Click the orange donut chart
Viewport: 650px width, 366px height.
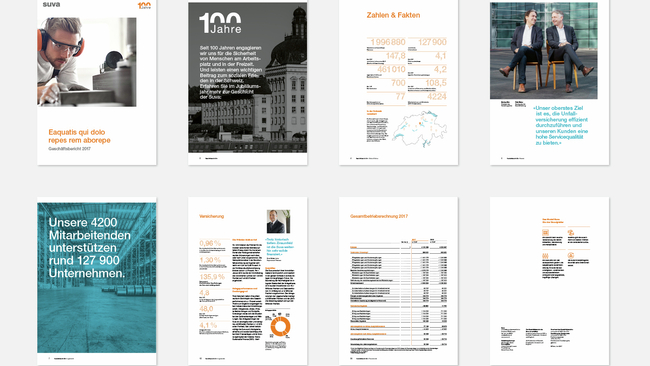pos(280,326)
